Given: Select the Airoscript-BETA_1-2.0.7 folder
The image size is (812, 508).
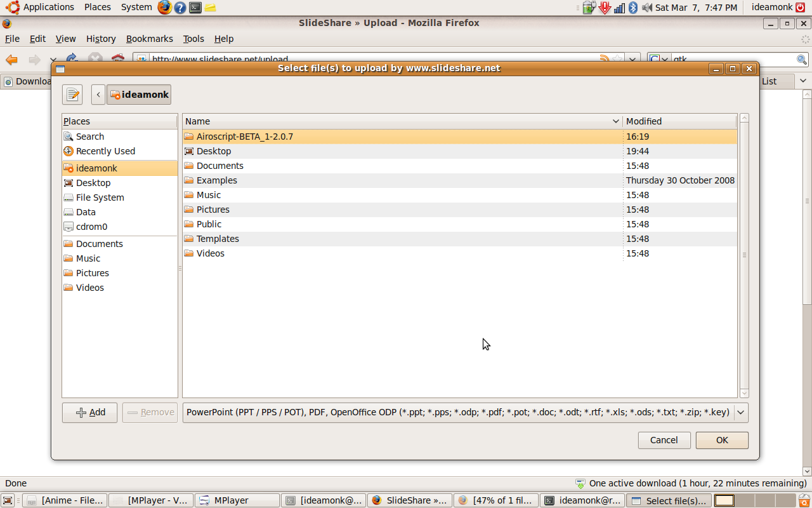Looking at the screenshot, I should click(x=460, y=137).
